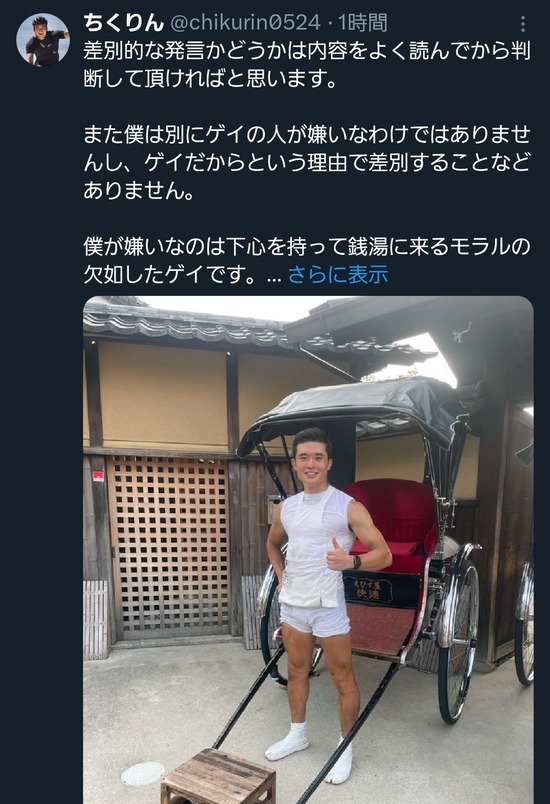Image resolution: width=550 pixels, height=804 pixels.
Task: Click the paragraph starting 差別的な発言かどうか
Action: pyautogui.click(x=307, y=65)
